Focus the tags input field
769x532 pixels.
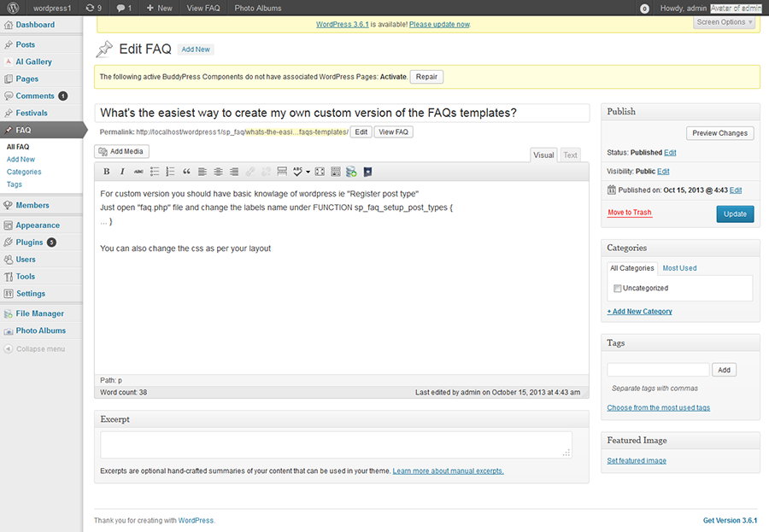[658, 370]
